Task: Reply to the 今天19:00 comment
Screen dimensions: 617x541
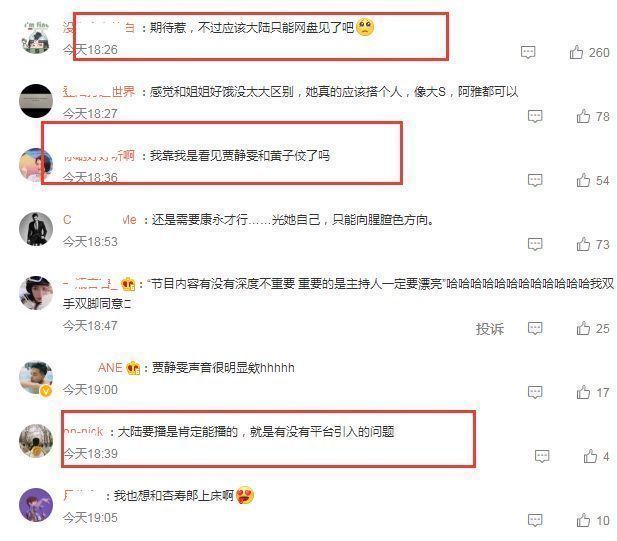Action: click(x=535, y=392)
